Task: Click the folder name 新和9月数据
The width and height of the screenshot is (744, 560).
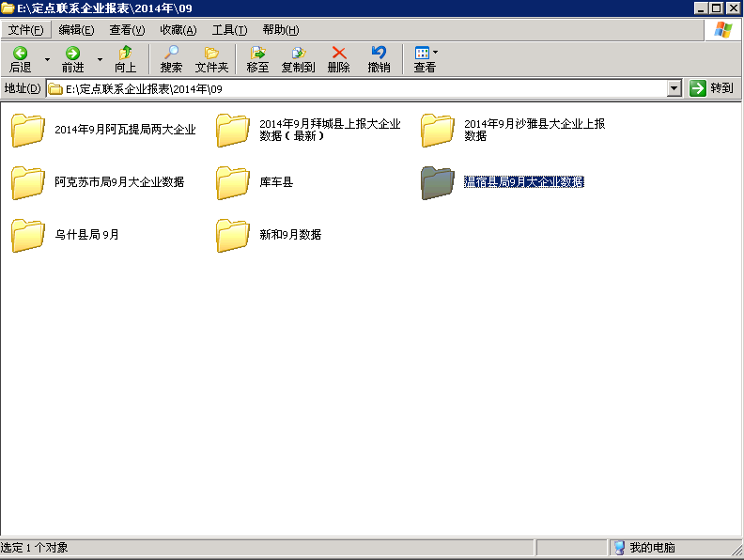Action: [x=290, y=235]
